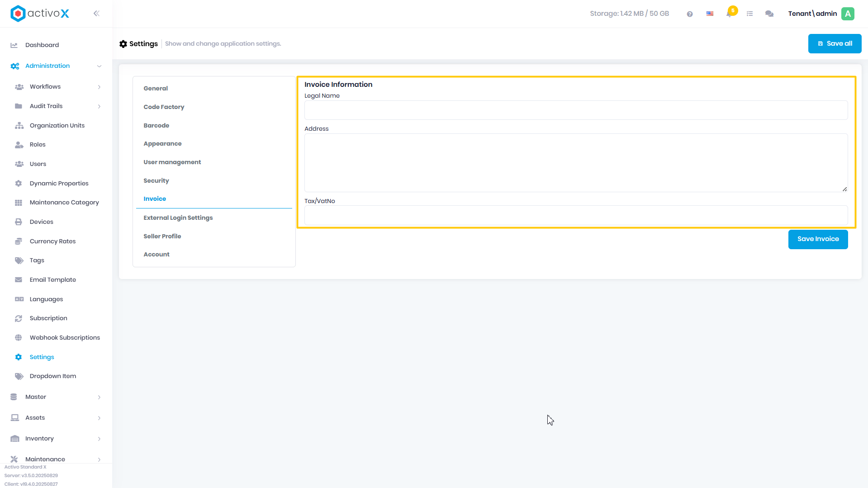Viewport: 868px width, 488px height.
Task: Open the Organization Units page
Action: point(57,126)
